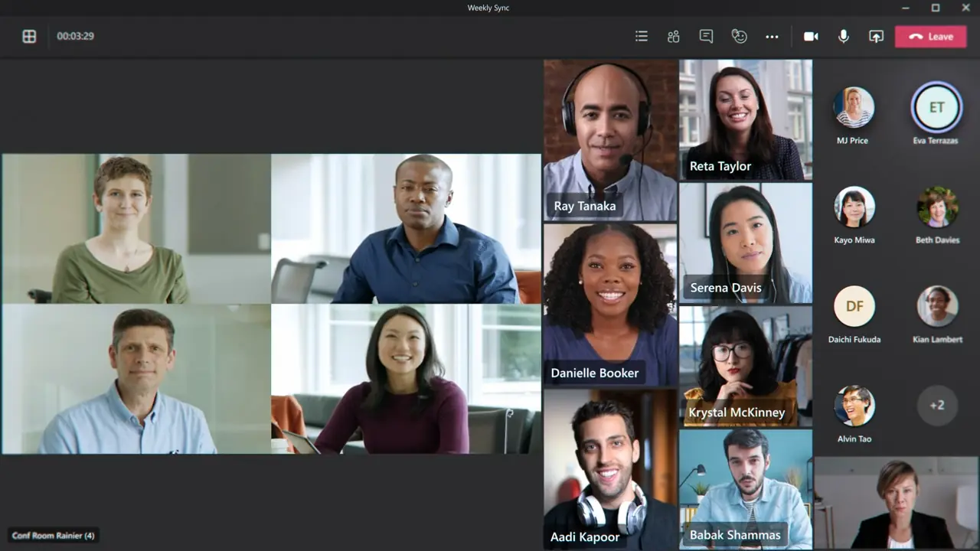Maximize the Weekly Sync window
Image resolution: width=980 pixels, height=551 pixels.
(936, 8)
